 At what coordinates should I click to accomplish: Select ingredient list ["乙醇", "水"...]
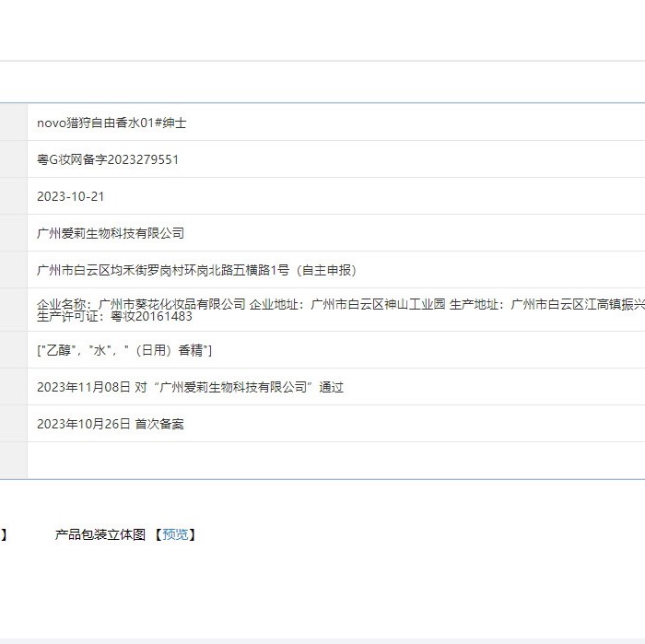(124, 350)
